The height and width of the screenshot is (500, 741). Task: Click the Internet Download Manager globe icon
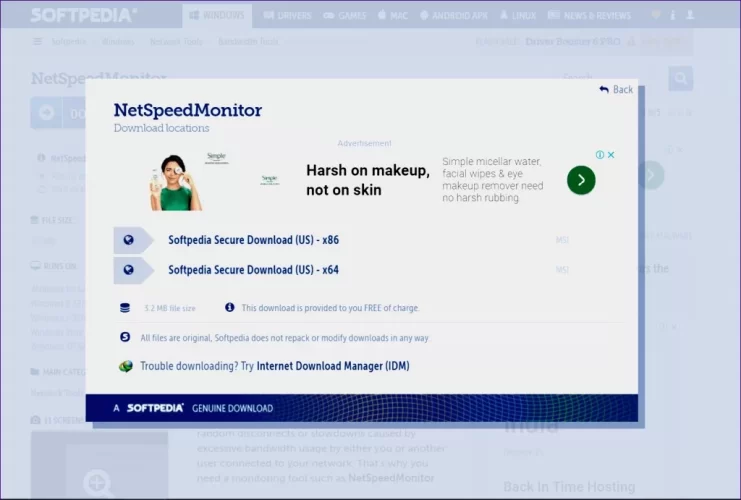click(125, 366)
